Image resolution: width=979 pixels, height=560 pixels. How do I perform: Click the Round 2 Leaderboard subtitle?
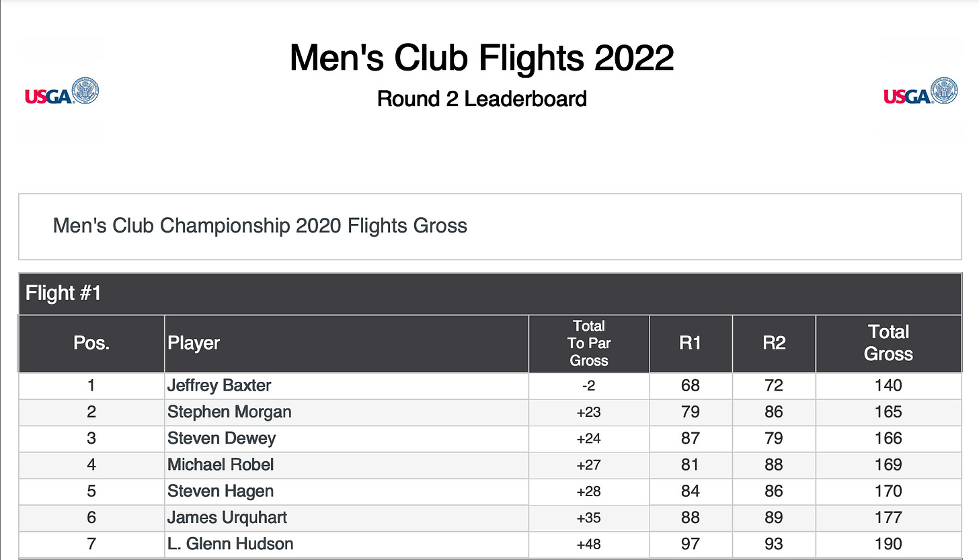pyautogui.click(x=481, y=99)
